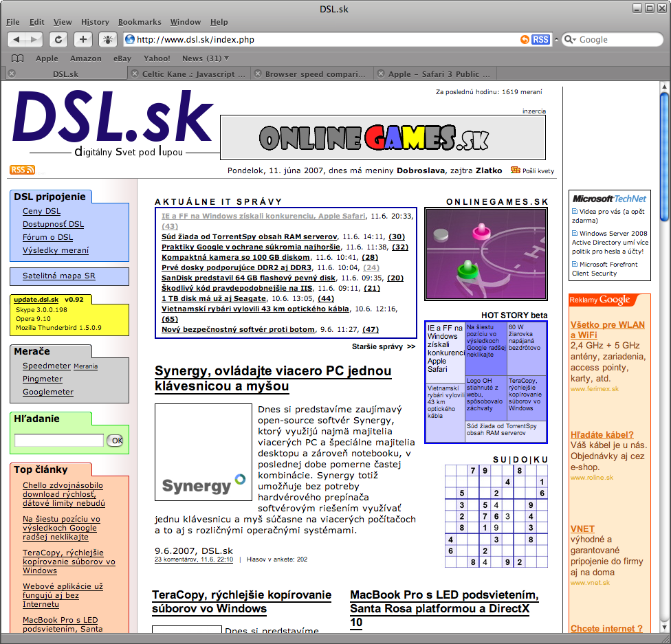671x644 pixels.
Task: Open the Help menu
Action: (219, 22)
